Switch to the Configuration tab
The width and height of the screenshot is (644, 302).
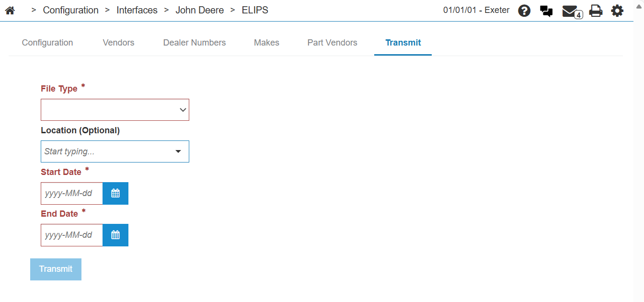tap(47, 43)
